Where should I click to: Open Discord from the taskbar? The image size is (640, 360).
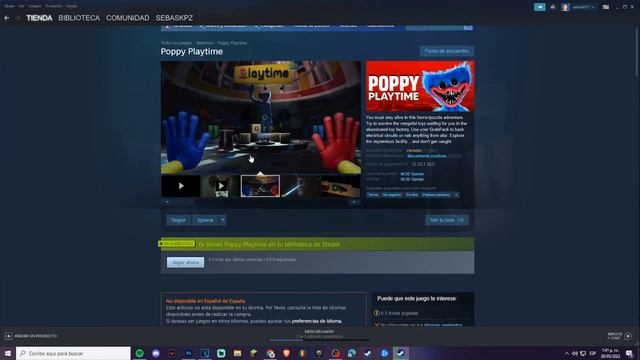pos(156,353)
